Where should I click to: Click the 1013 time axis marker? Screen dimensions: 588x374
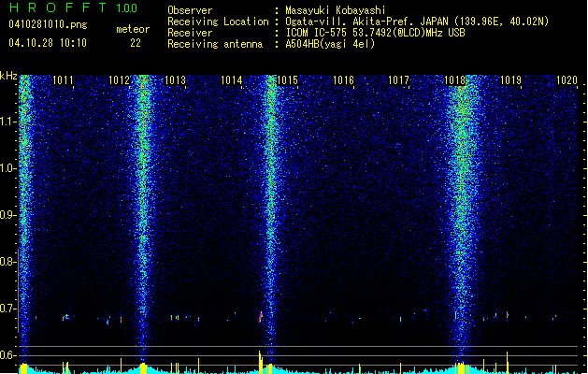[175, 80]
